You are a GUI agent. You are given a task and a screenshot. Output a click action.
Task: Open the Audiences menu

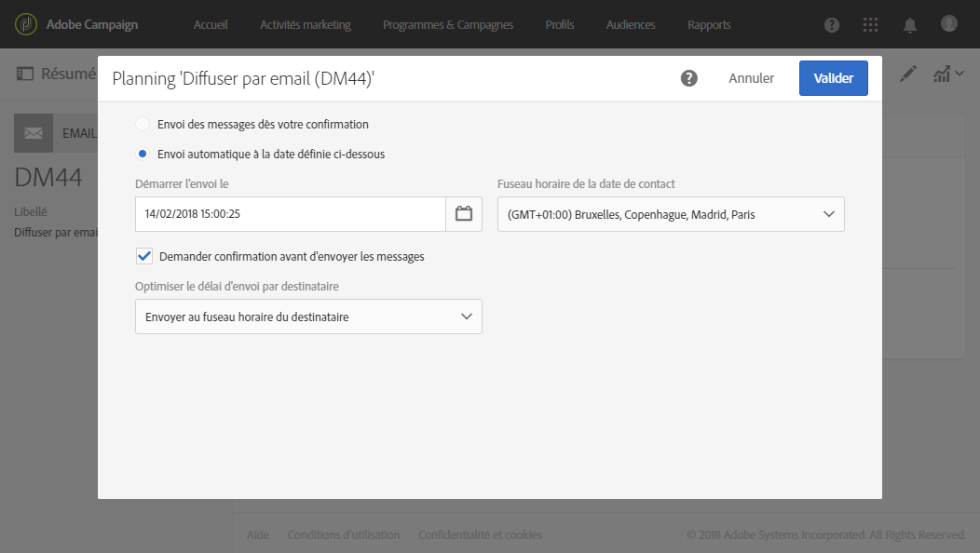(631, 24)
